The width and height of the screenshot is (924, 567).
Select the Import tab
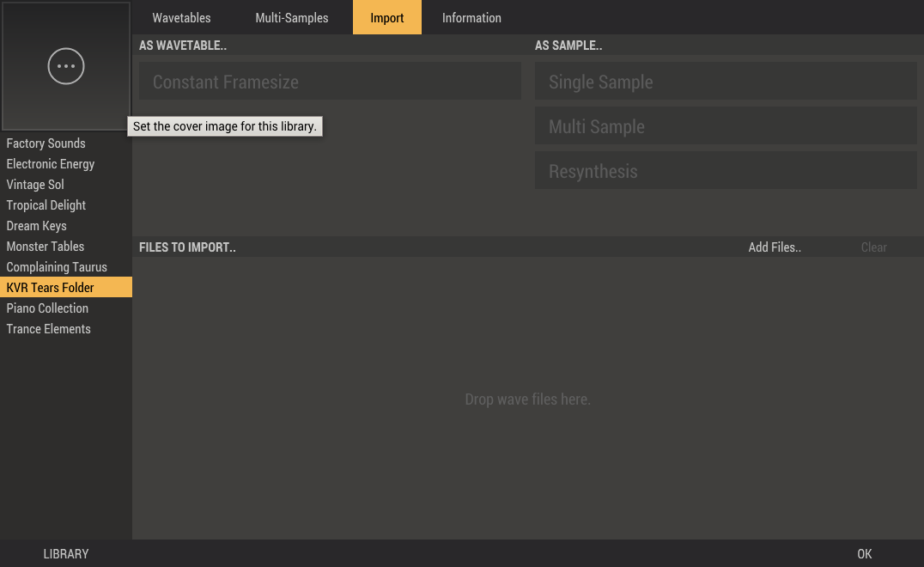387,17
